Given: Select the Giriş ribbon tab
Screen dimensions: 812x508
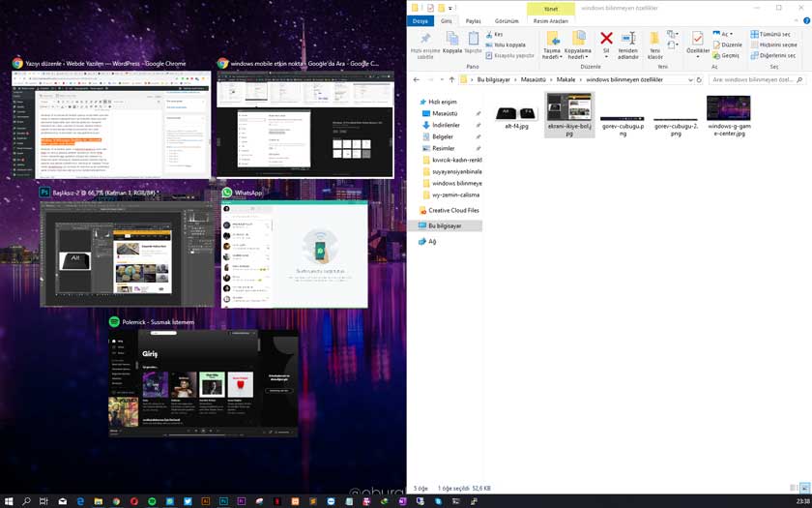Looking at the screenshot, I should point(447,21).
